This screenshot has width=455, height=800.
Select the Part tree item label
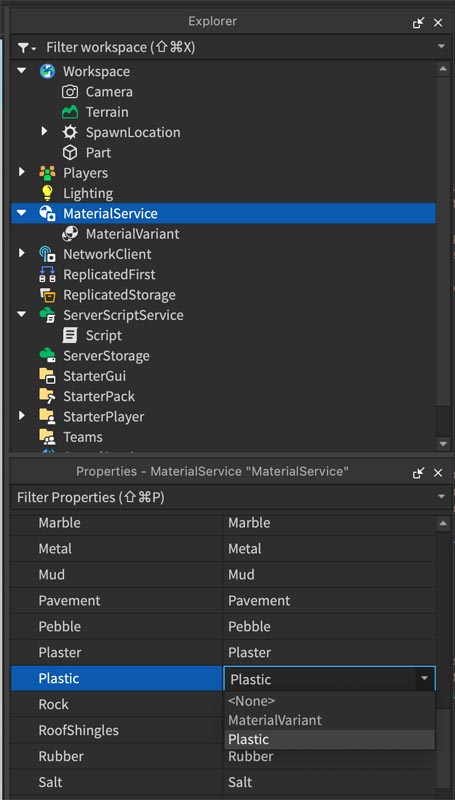coord(98,153)
